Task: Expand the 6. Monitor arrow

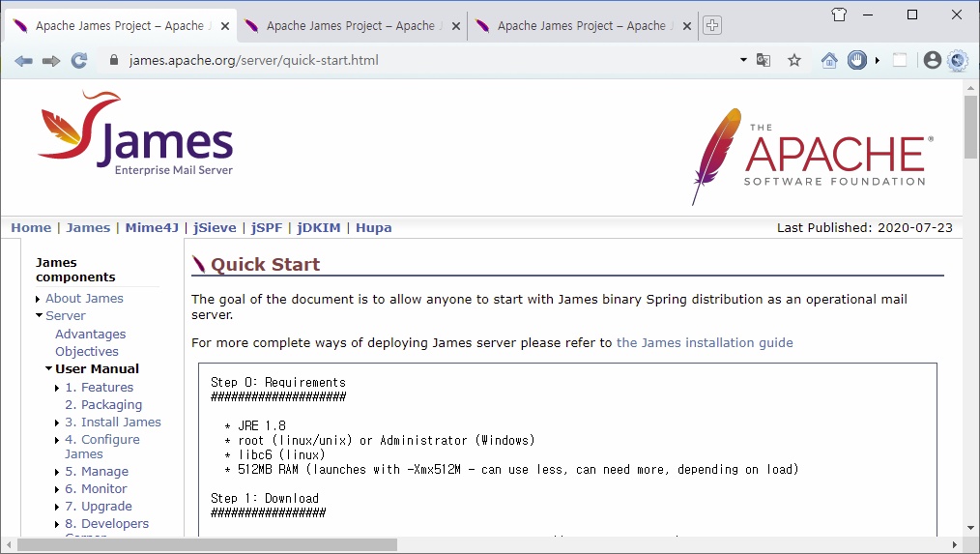Action: tap(57, 489)
